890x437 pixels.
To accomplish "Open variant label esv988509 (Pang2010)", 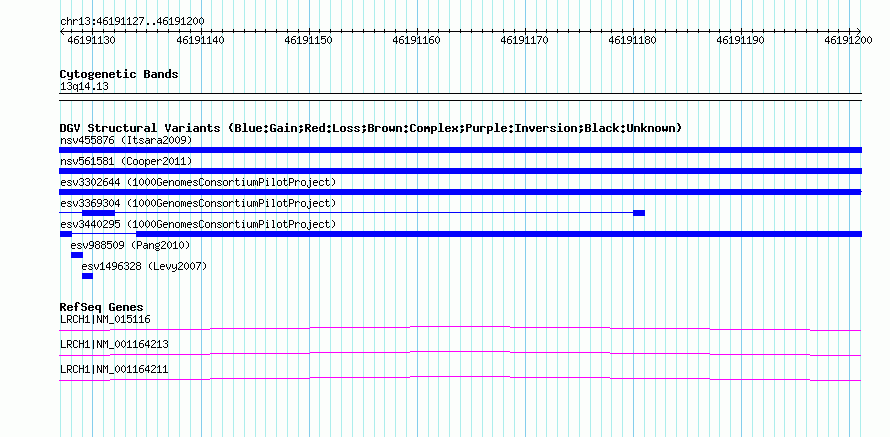I will 130,245.
